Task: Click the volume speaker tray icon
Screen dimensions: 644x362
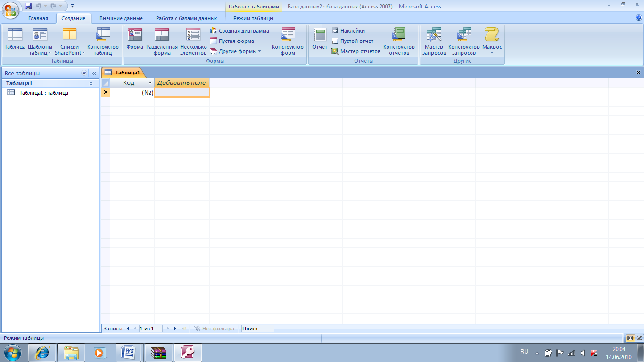Action: click(583, 353)
